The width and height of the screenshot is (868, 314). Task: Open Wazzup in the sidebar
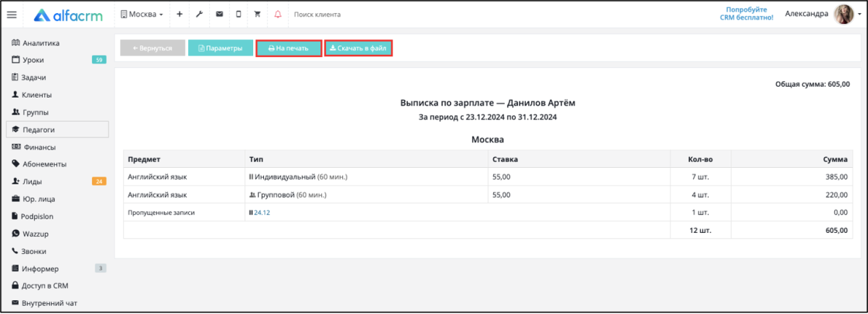(35, 234)
